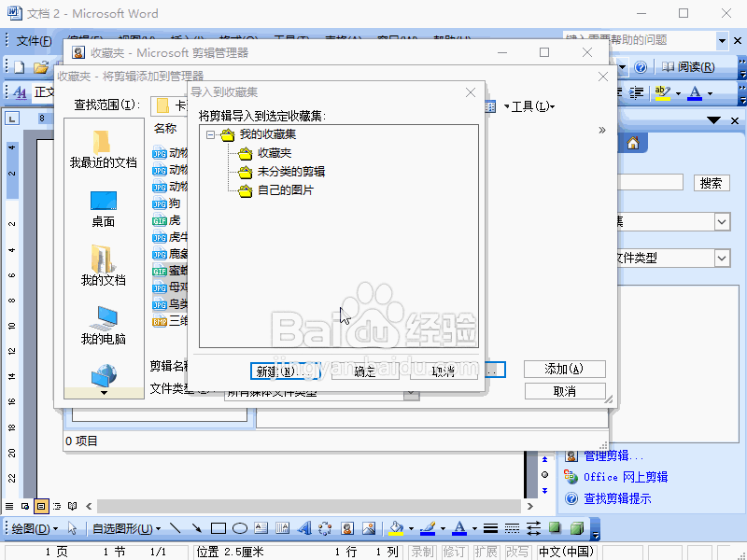This screenshot has height=560, width=747.
Task: Go to task pane Home icon
Action: pos(633,143)
